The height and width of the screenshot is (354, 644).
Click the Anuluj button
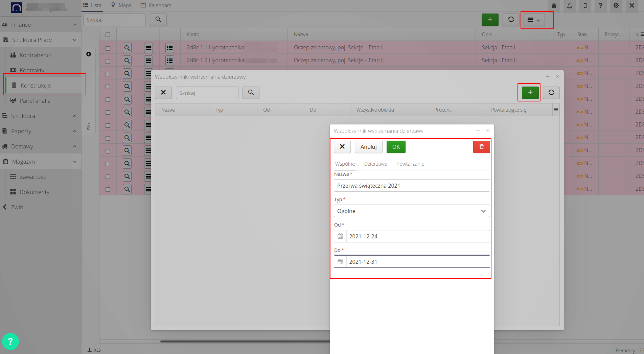[368, 147]
